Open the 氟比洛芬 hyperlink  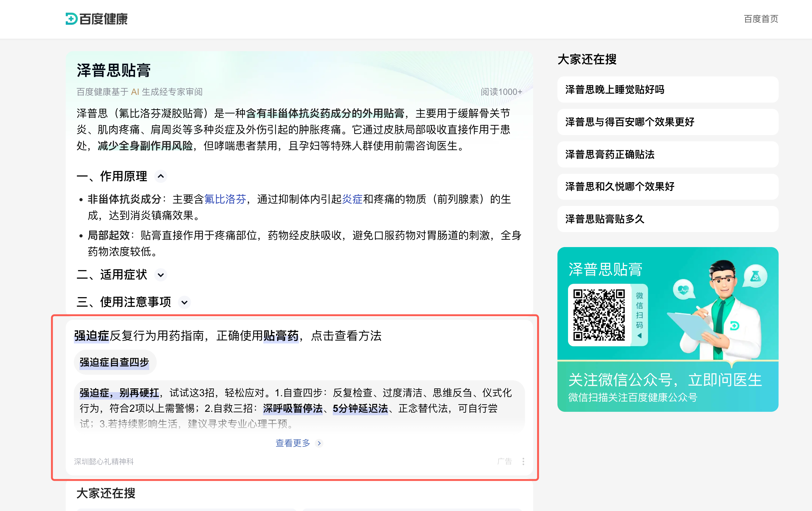pos(225,199)
